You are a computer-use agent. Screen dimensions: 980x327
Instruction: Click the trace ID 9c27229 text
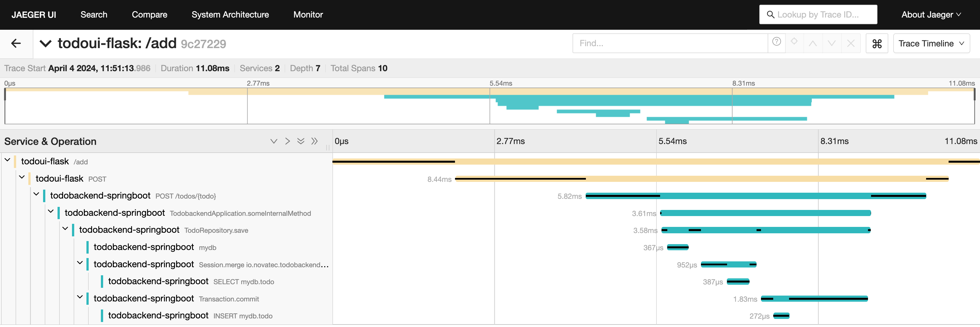[x=203, y=44]
